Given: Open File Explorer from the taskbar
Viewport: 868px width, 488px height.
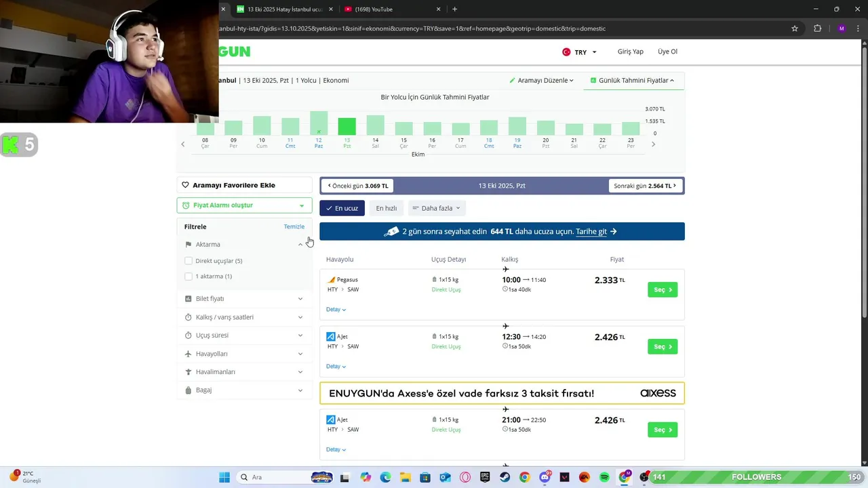Looking at the screenshot, I should [x=405, y=477].
